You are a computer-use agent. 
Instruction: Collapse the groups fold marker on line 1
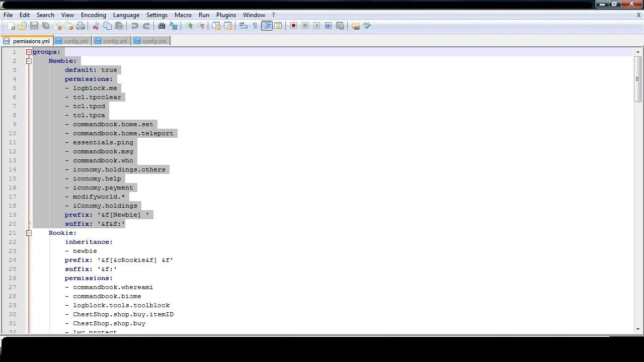pos(29,52)
